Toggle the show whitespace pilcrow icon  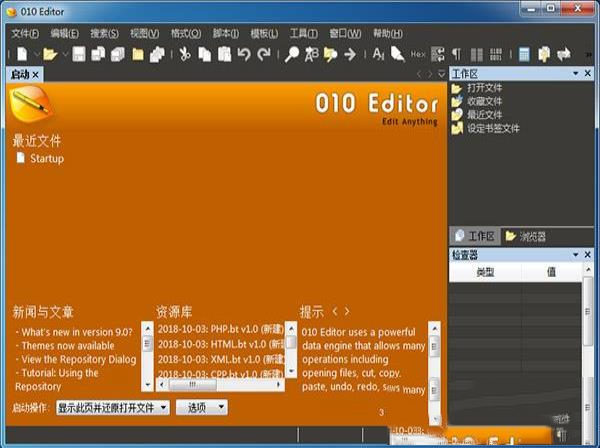tap(457, 54)
